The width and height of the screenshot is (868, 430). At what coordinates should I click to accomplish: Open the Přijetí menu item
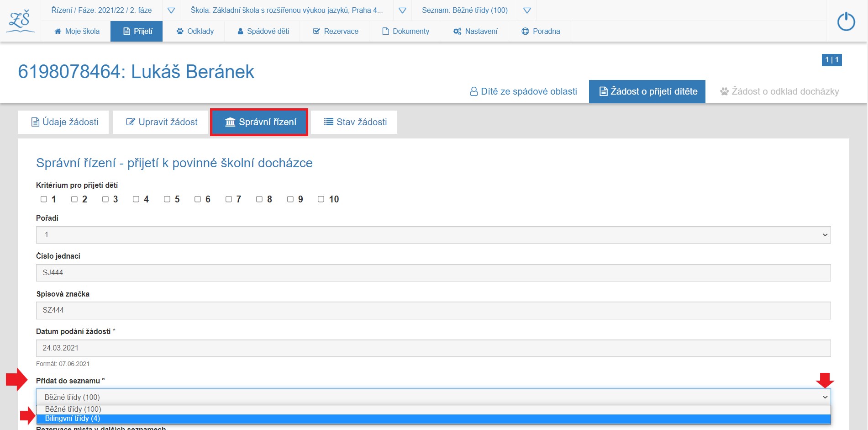137,31
